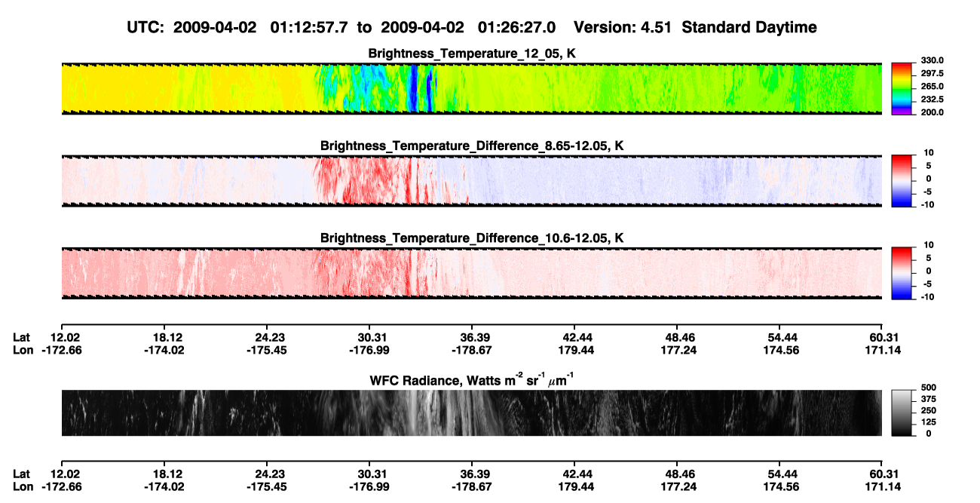Click the 297.5 colorbar label

click(931, 74)
